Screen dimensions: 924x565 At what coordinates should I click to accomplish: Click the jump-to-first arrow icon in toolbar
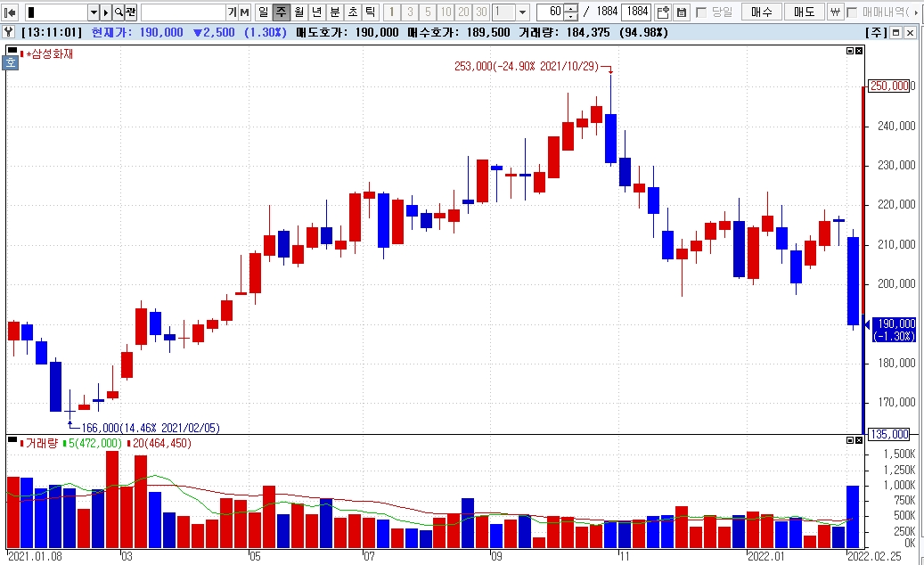[x=11, y=12]
